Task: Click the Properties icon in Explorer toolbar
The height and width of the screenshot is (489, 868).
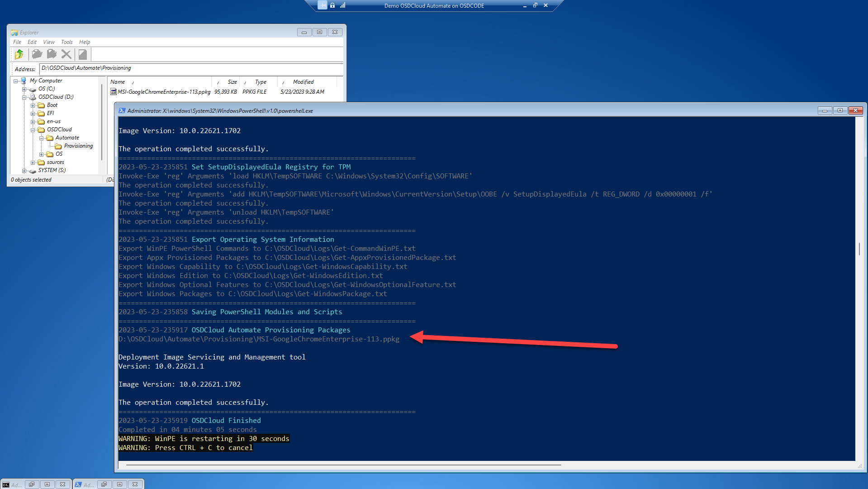Action: 82,54
